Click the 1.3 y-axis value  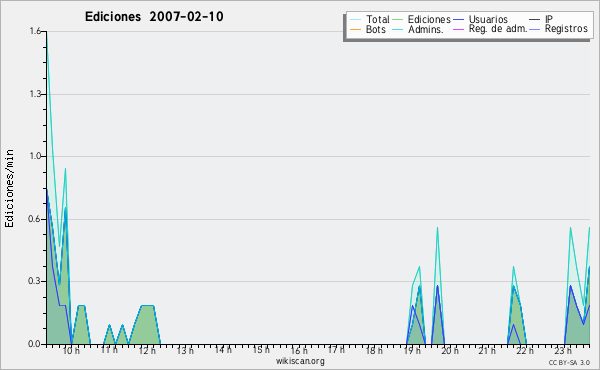coord(35,94)
